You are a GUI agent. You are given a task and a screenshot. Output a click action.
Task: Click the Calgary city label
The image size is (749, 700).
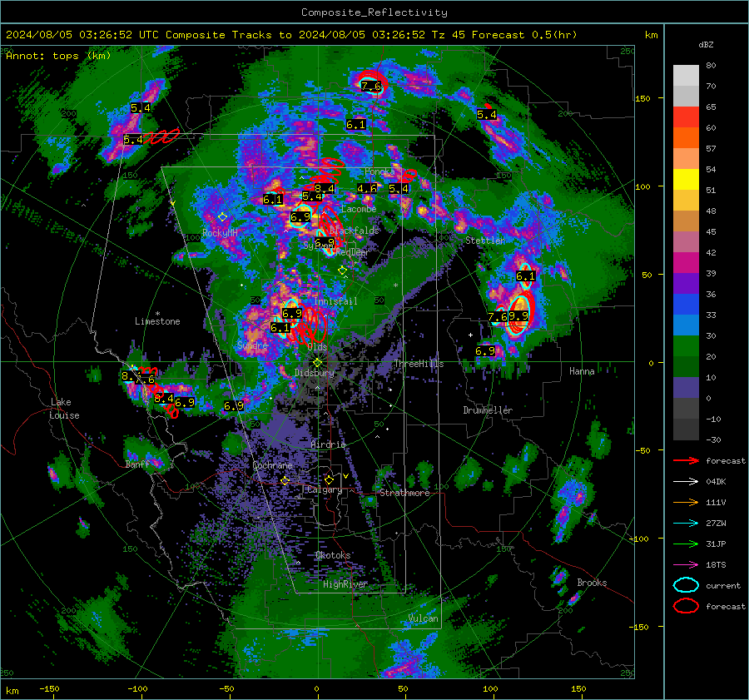[325, 489]
